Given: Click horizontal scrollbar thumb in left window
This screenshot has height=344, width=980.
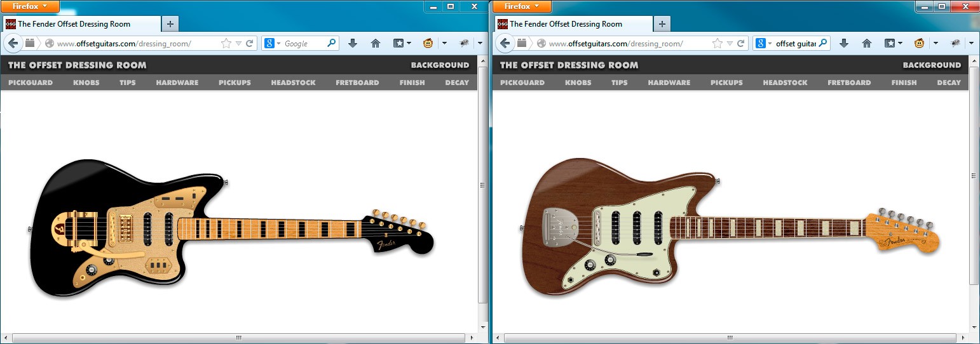Looking at the screenshot, I should click(239, 338).
